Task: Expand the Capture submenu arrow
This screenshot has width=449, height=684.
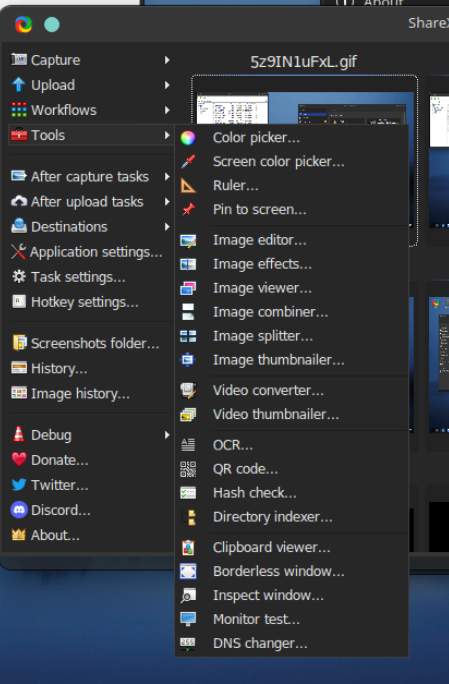Action: click(167, 60)
